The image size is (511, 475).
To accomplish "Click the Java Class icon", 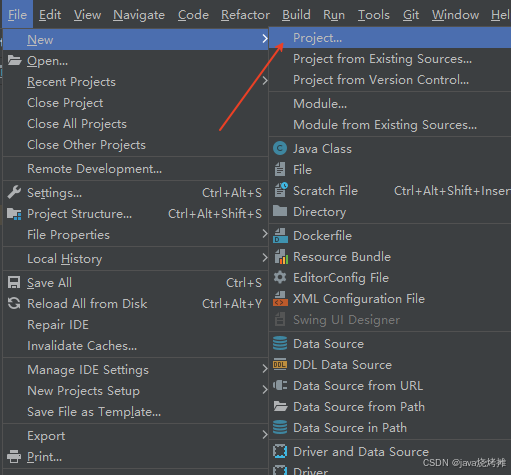I will click(280, 148).
